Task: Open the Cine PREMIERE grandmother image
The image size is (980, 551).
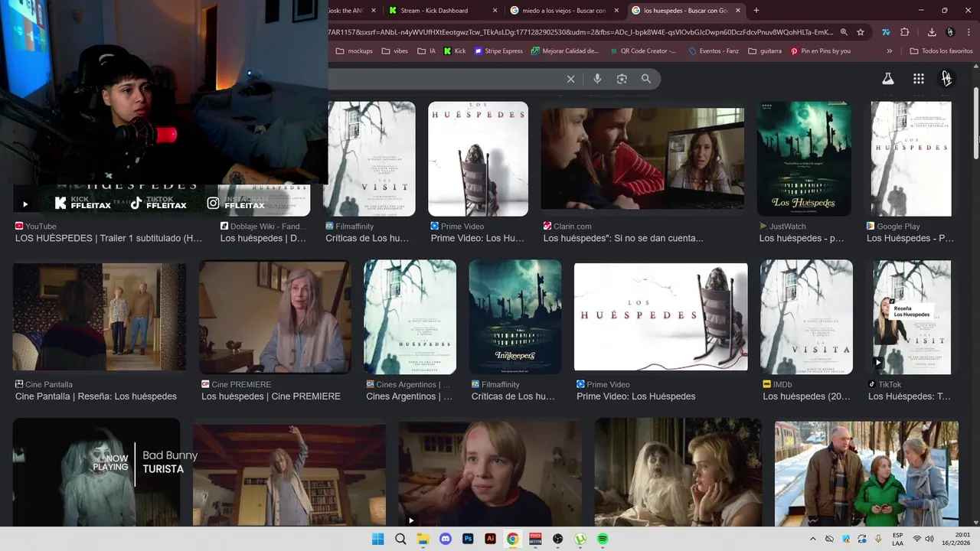Action: [275, 317]
